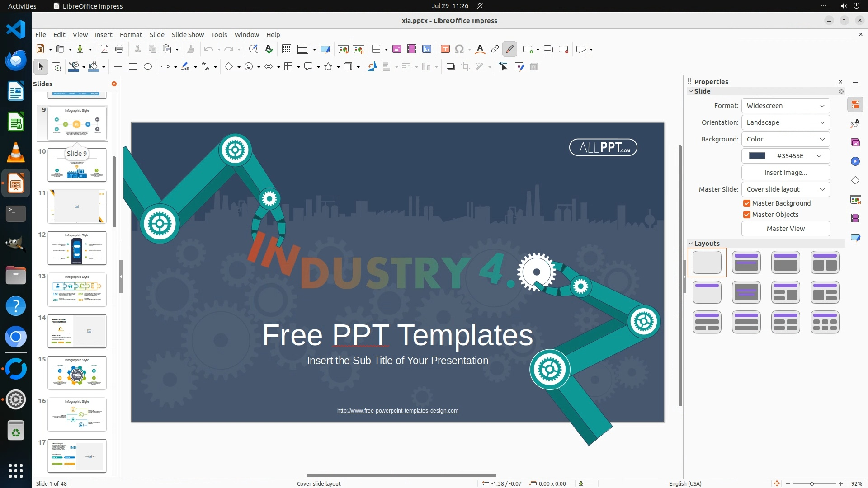The image size is (868, 488).
Task: Open the Format menu
Action: pyautogui.click(x=131, y=35)
